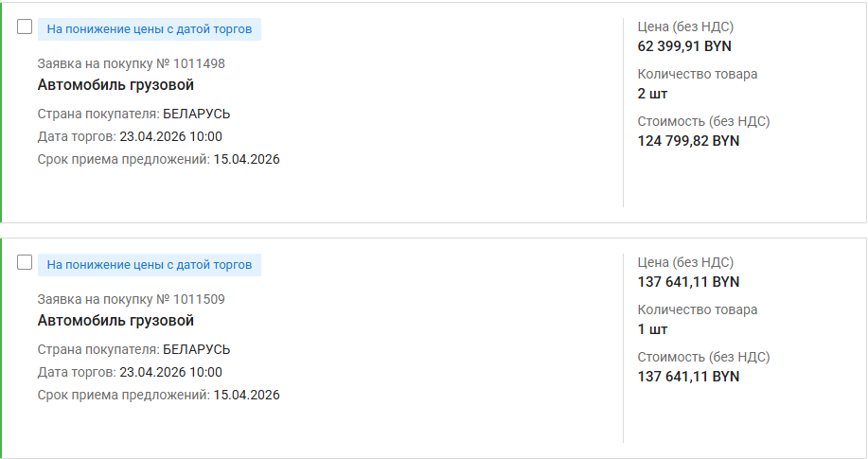
Task: Click the offer deadline line of request 1011498
Action: 158,159
